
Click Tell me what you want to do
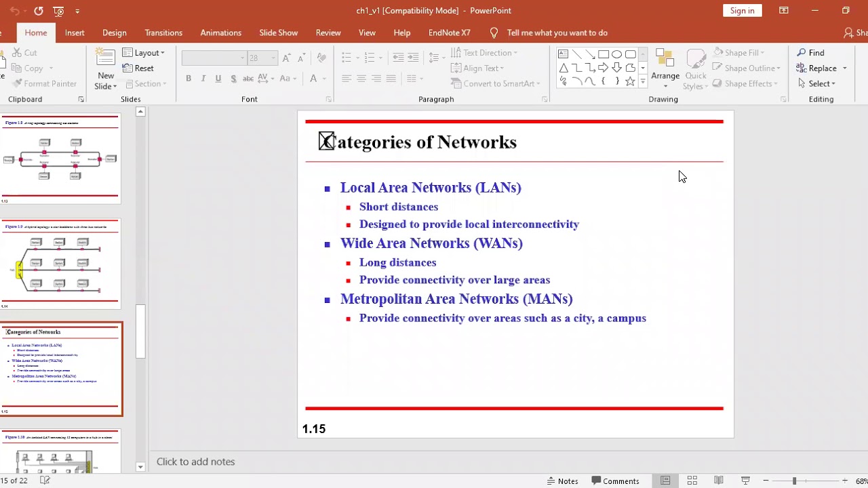coord(557,33)
